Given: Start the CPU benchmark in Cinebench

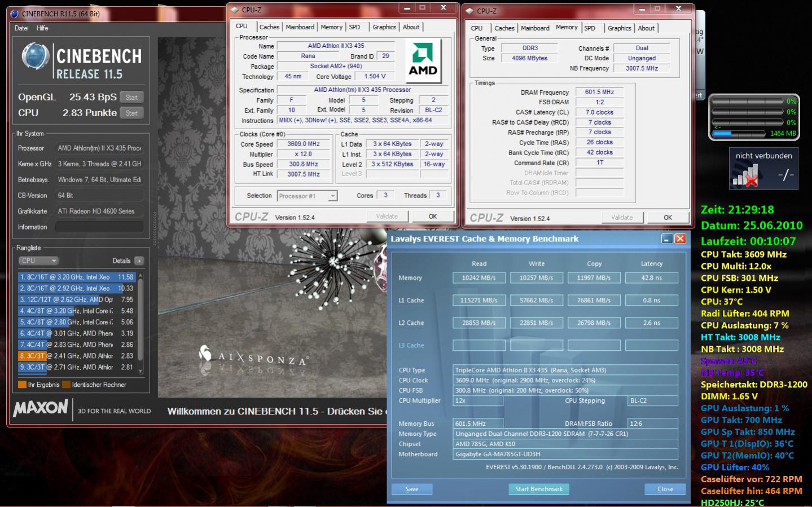Looking at the screenshot, I should pos(132,113).
